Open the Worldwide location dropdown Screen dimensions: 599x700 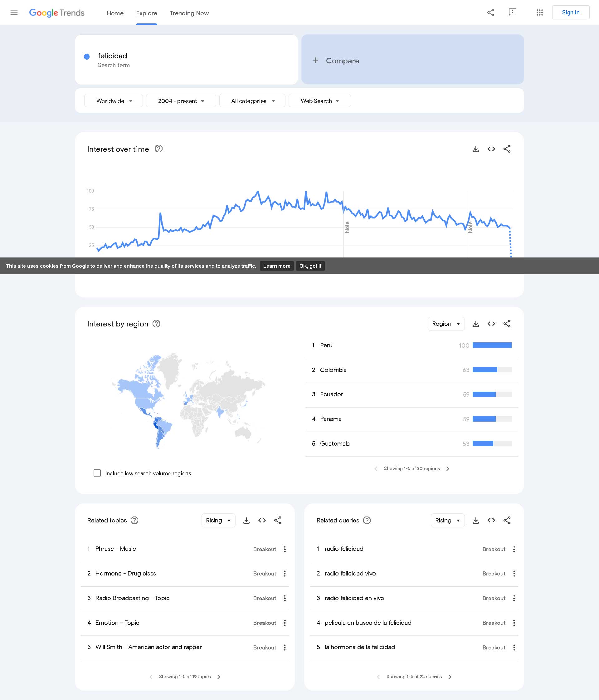pos(114,101)
